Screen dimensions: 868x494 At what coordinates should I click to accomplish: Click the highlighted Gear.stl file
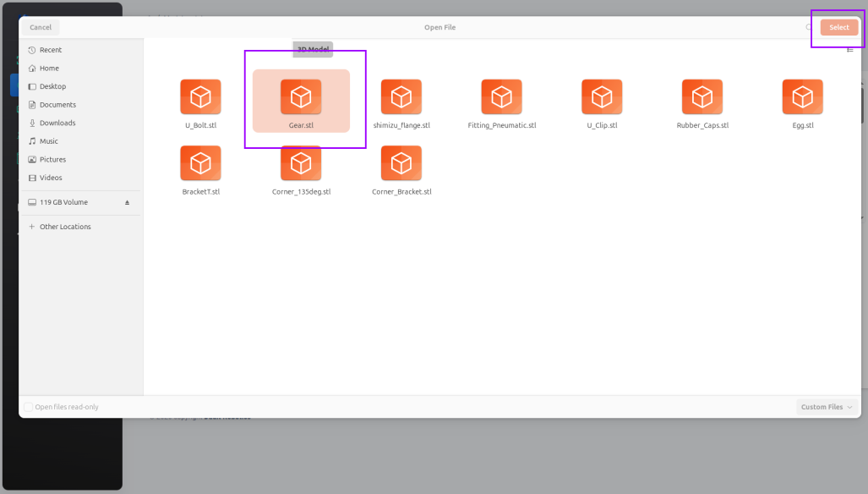pos(301,102)
